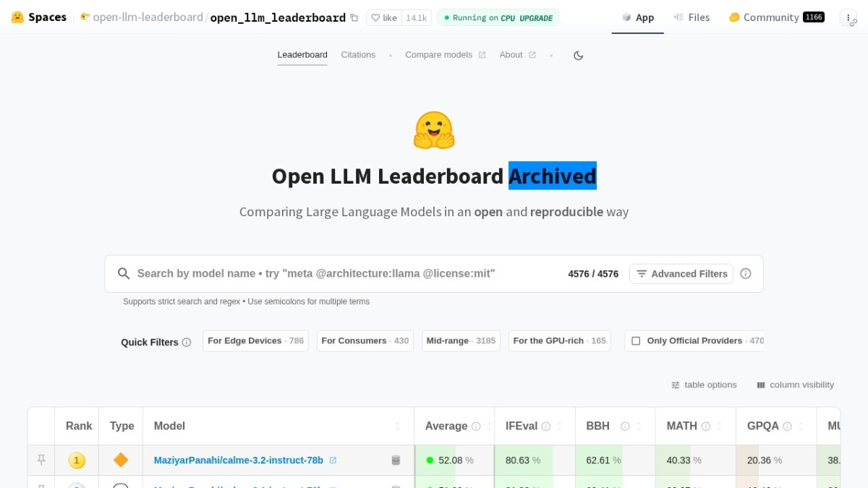This screenshot has height=488, width=868.
Task: Click the database icon in calme-3.2 row
Action: tap(396, 461)
